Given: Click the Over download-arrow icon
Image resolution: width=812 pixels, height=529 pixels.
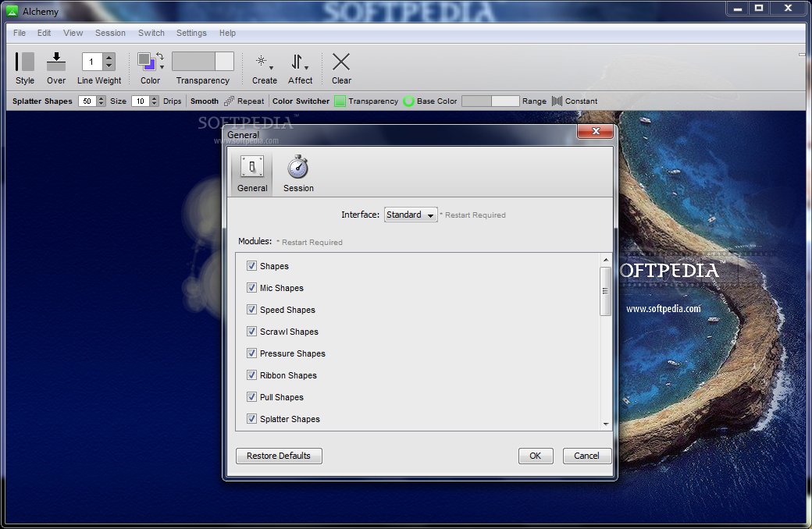Looking at the screenshot, I should tap(56, 62).
